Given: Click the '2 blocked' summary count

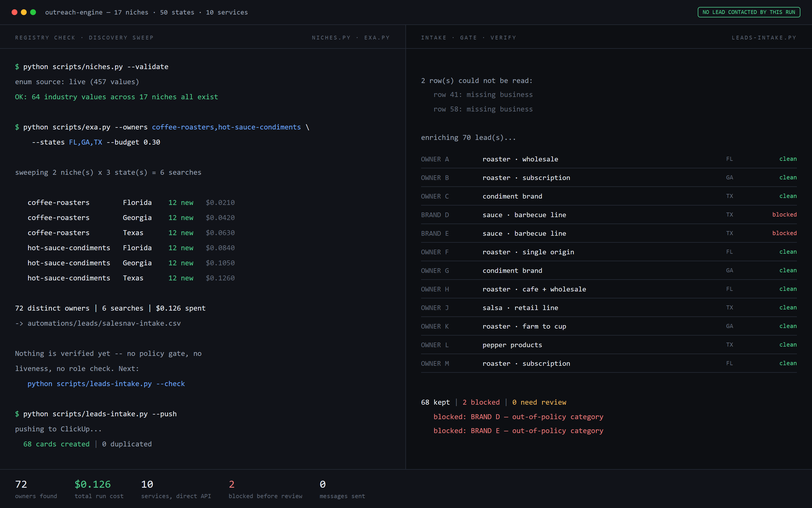Looking at the screenshot, I should point(481,402).
